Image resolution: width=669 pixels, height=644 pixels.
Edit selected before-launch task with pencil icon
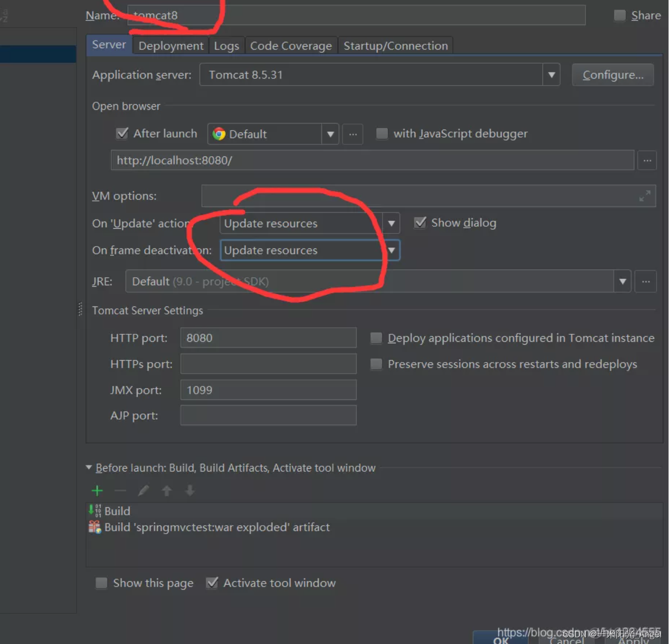pos(143,491)
